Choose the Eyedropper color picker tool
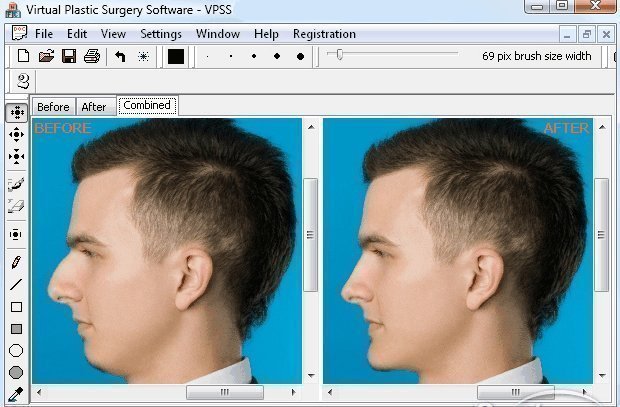This screenshot has width=620, height=407. point(16,394)
